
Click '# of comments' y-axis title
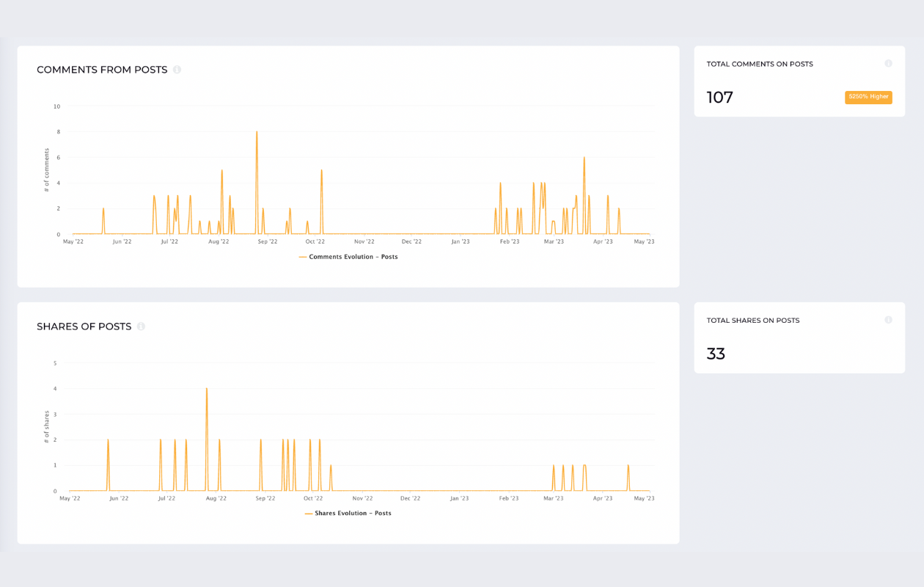47,170
